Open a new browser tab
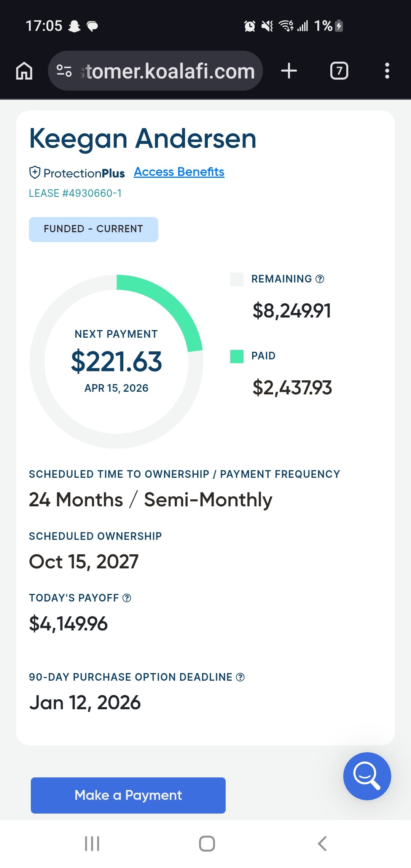This screenshot has height=868, width=411. [x=289, y=71]
